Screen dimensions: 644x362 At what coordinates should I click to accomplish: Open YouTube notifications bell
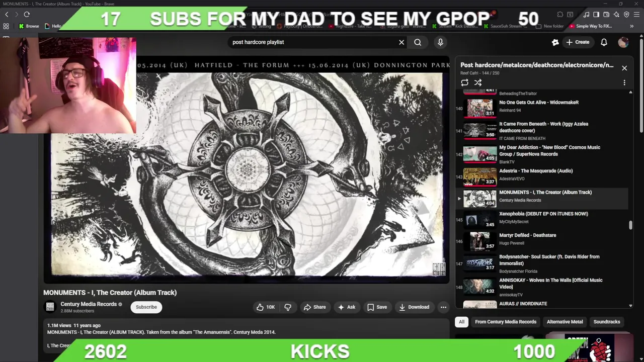point(604,42)
